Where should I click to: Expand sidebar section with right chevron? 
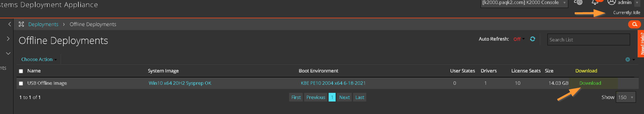point(8,39)
